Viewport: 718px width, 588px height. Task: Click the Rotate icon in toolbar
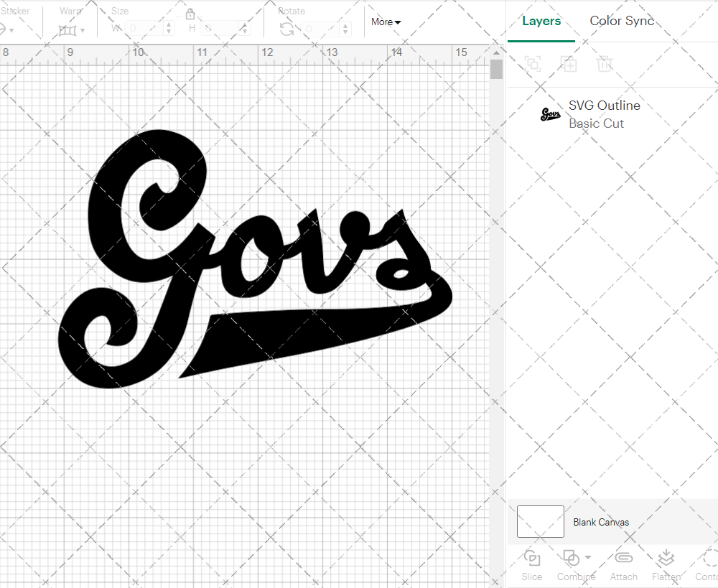(x=286, y=29)
